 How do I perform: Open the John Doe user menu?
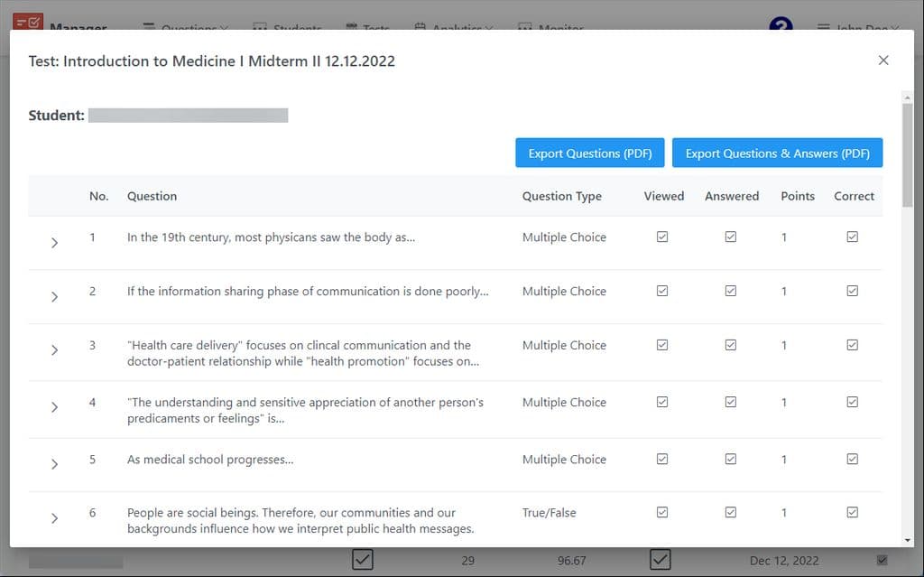click(859, 27)
